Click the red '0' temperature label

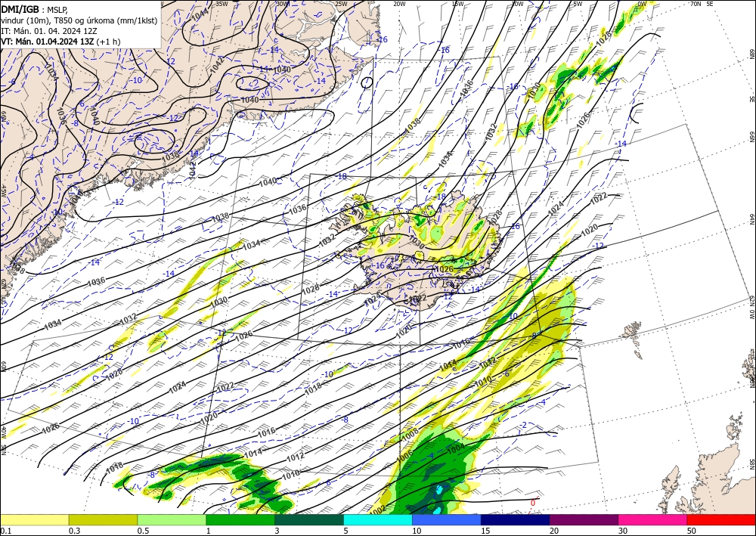pyautogui.click(x=533, y=503)
